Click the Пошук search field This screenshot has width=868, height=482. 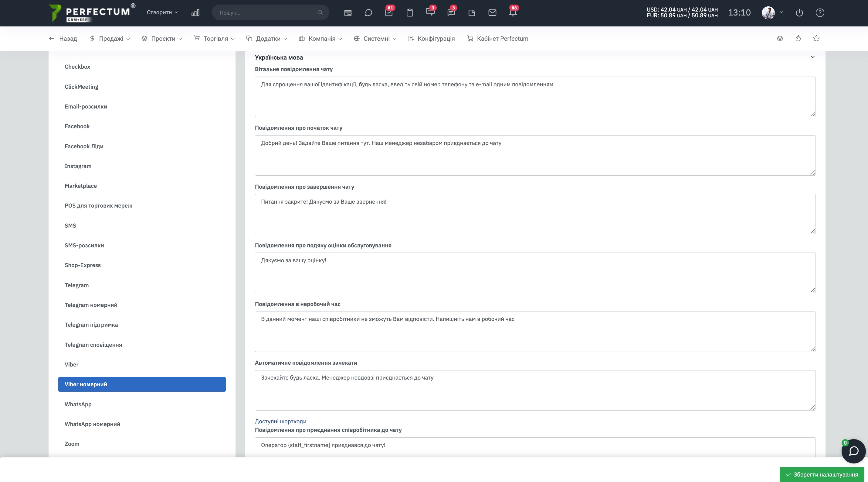point(270,12)
